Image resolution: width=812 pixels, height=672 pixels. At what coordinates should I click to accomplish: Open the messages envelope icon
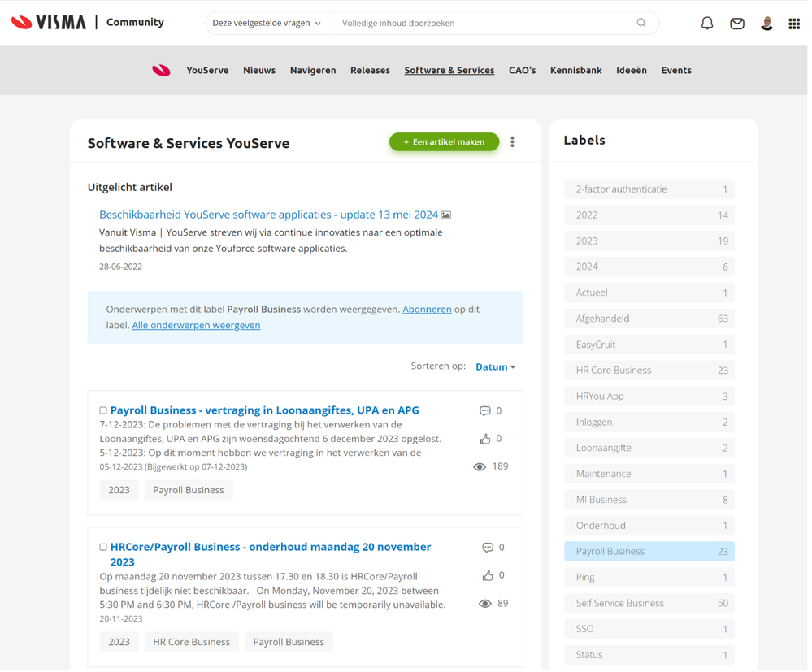click(x=736, y=24)
